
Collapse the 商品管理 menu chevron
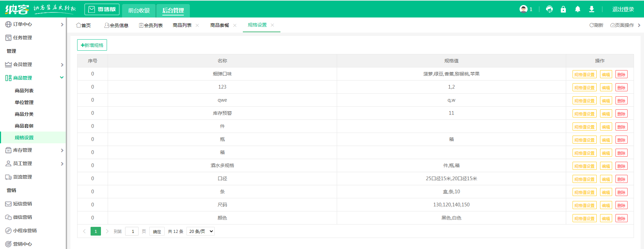pos(62,78)
